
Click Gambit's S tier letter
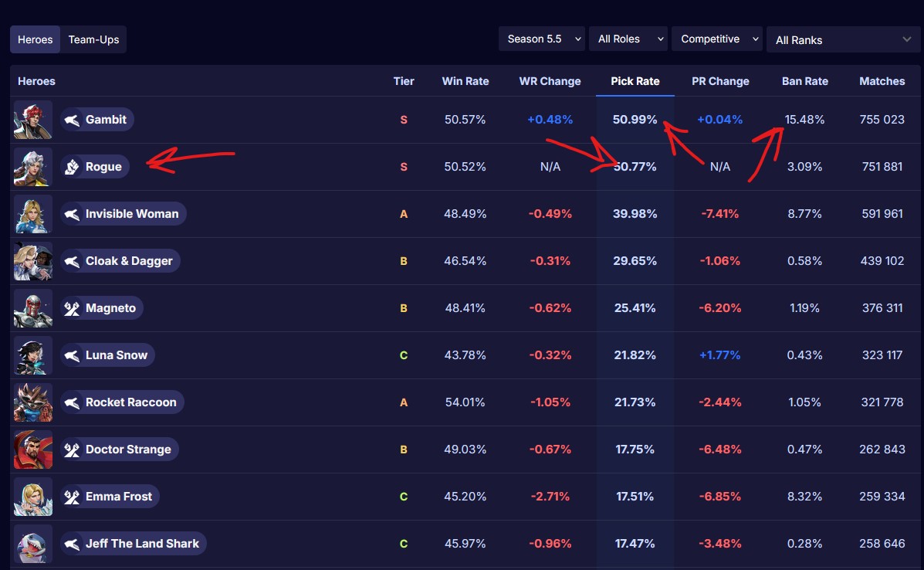(404, 120)
